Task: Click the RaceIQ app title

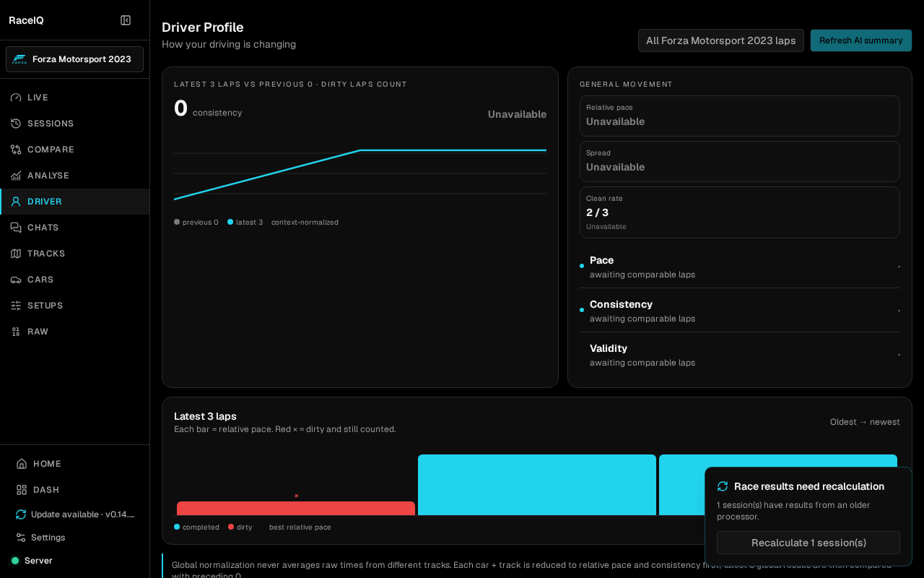Action: point(26,20)
